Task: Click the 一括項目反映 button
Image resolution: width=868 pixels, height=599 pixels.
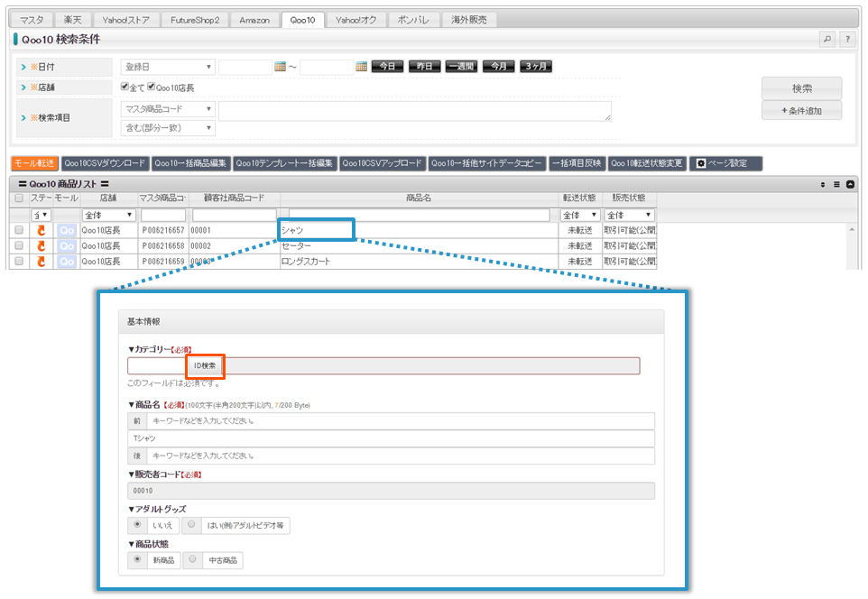Action: point(577,163)
